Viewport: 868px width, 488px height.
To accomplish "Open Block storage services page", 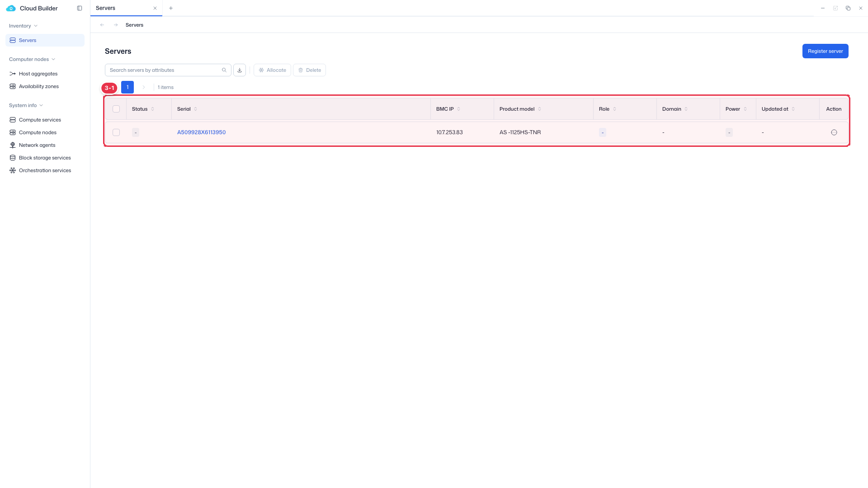I will (x=45, y=158).
